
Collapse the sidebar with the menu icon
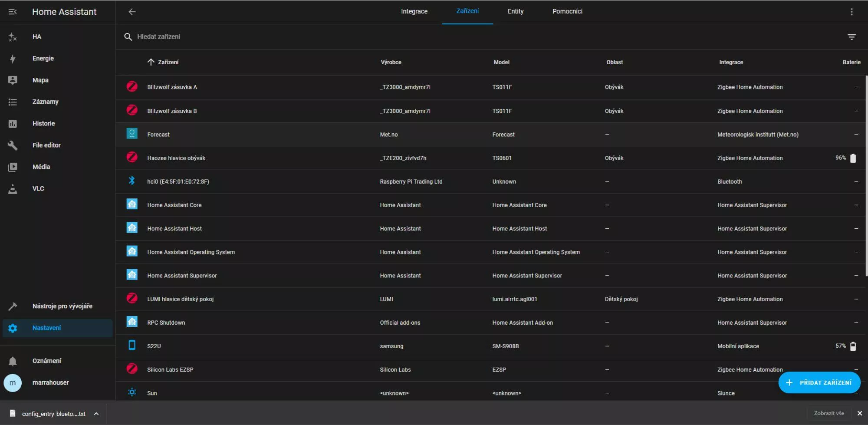tap(13, 12)
